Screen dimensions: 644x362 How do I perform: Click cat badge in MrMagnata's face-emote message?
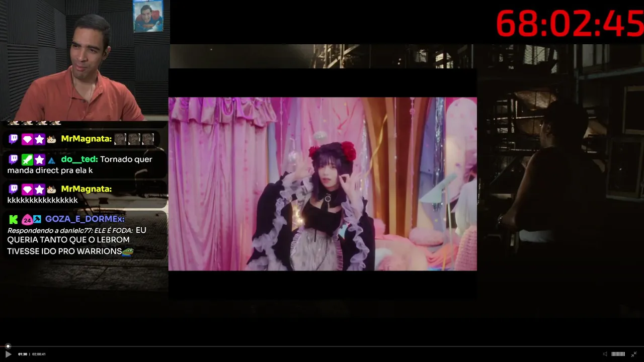(x=51, y=139)
